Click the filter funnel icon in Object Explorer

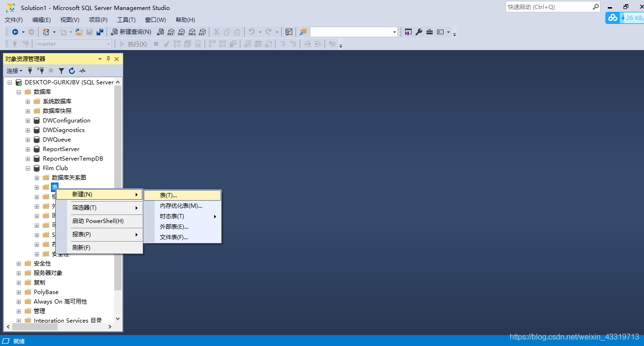61,71
